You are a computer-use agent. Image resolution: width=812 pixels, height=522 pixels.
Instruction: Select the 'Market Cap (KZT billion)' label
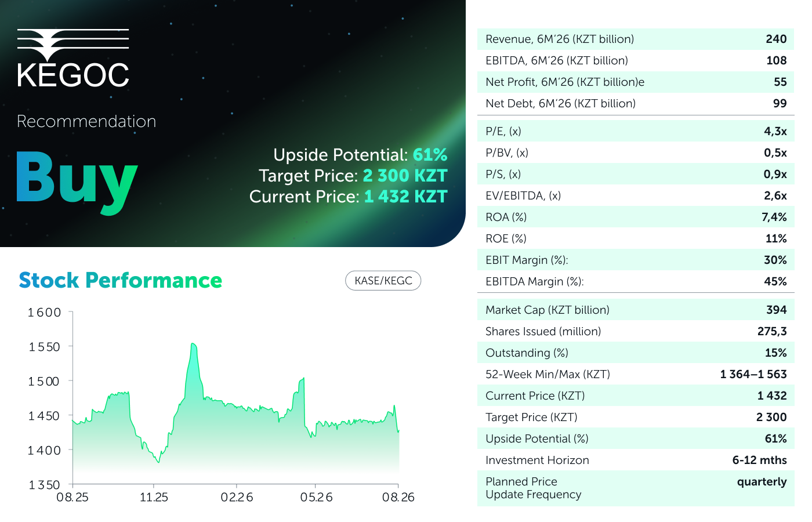coord(548,310)
